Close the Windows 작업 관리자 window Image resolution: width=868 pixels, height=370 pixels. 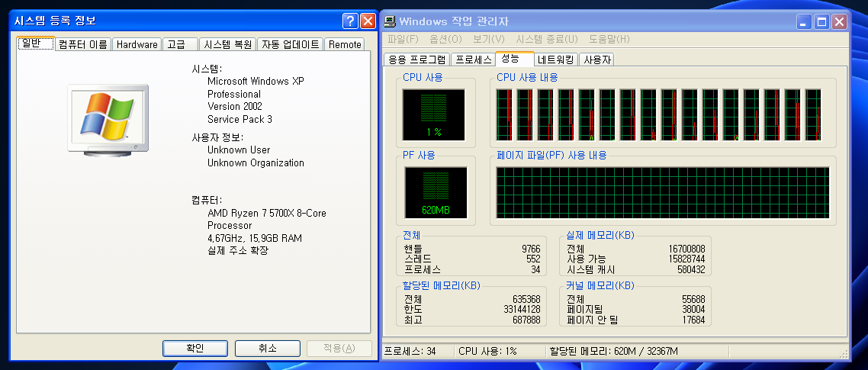(x=839, y=21)
